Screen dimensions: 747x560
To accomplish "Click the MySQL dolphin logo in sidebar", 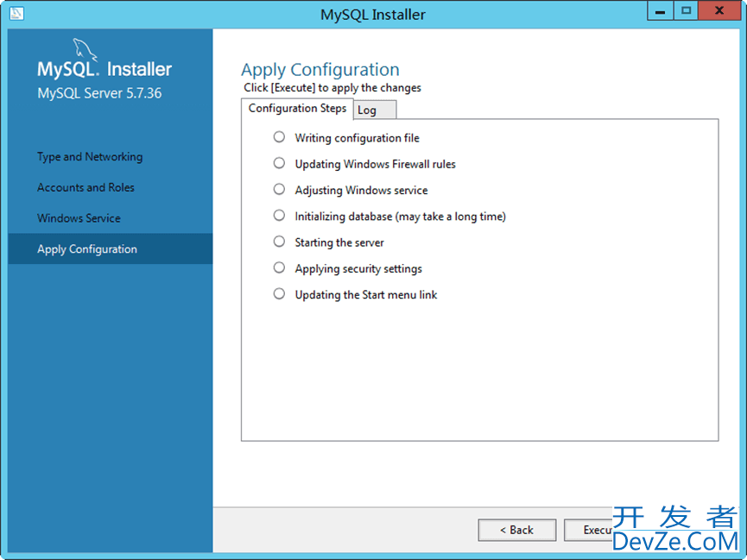I will pyautogui.click(x=85, y=49).
